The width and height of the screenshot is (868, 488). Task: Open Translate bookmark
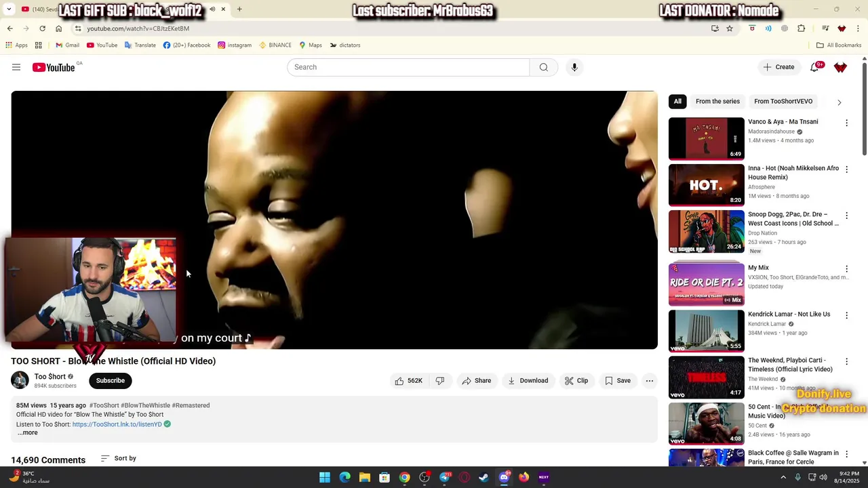click(x=139, y=45)
